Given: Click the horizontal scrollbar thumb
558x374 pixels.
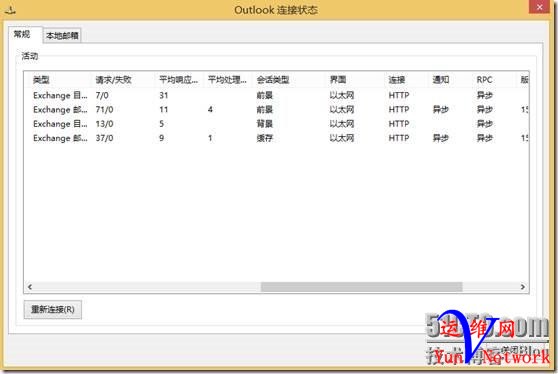Looking at the screenshot, I should (x=361, y=287).
